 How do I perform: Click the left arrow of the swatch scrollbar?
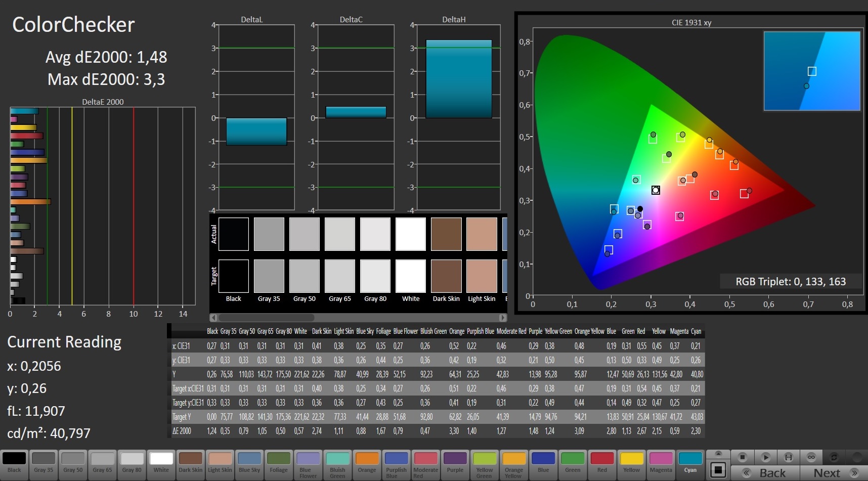pyautogui.click(x=213, y=318)
